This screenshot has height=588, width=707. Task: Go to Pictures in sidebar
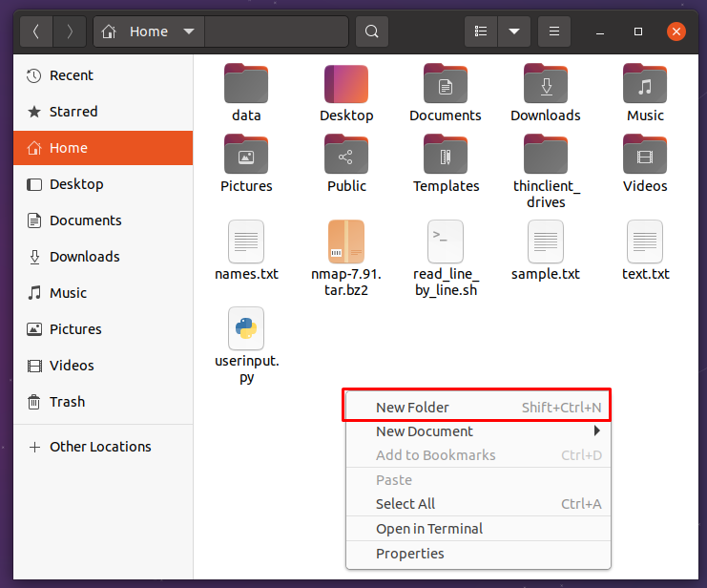tap(103, 329)
